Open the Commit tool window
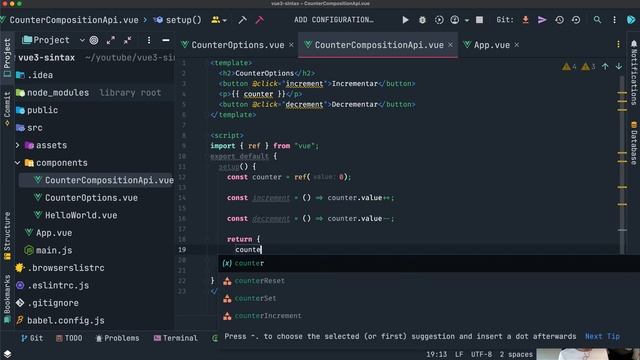 click(x=7, y=109)
